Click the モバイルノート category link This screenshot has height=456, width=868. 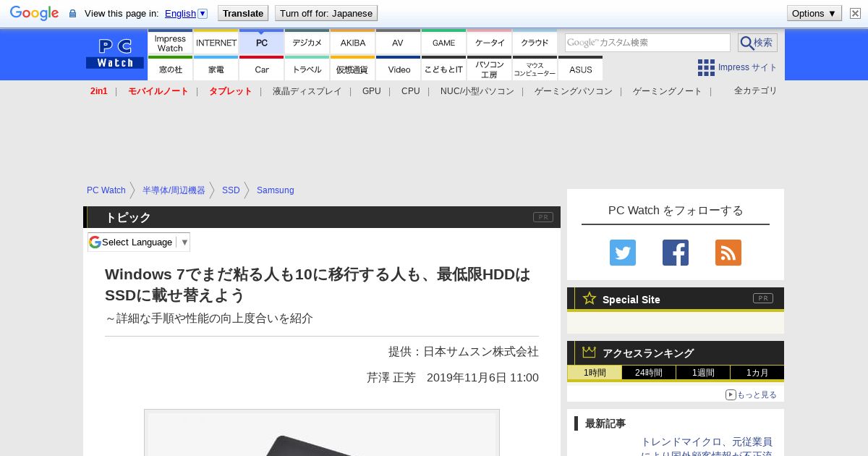[x=158, y=91]
